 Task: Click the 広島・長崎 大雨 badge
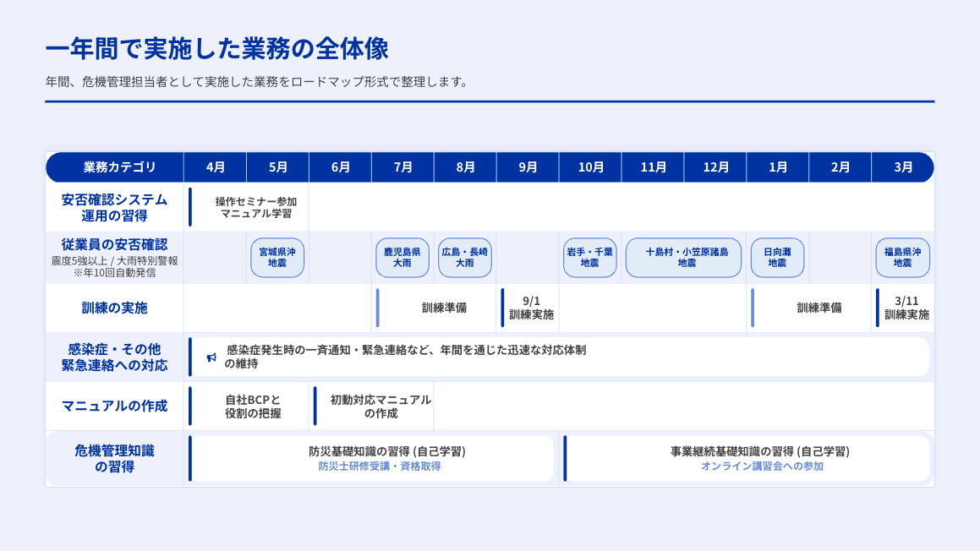(x=465, y=258)
